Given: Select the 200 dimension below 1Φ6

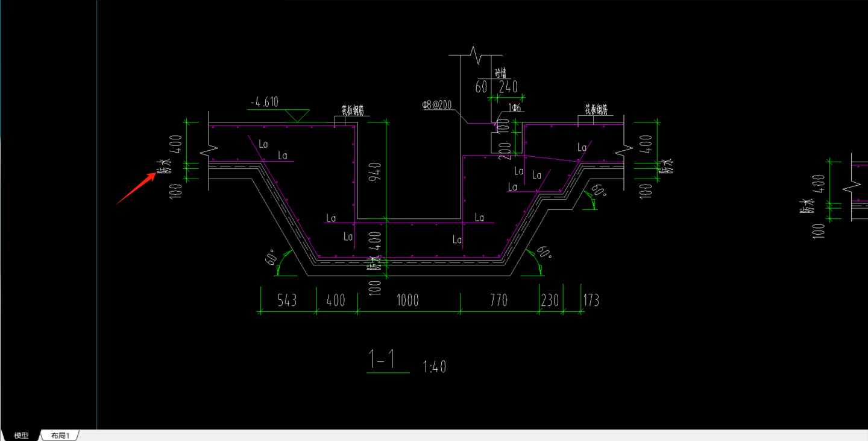Looking at the screenshot, I should pyautogui.click(x=505, y=150).
